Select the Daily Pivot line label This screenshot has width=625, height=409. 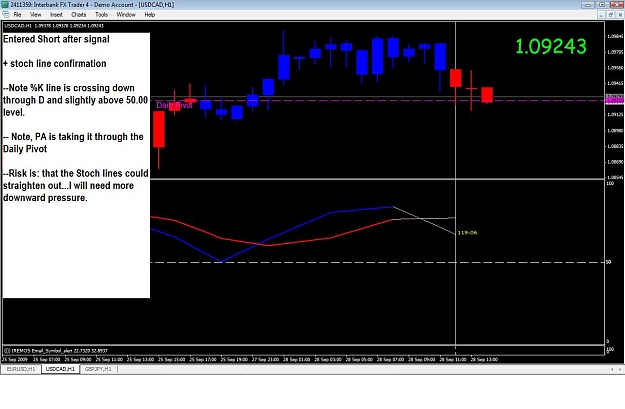click(x=174, y=105)
